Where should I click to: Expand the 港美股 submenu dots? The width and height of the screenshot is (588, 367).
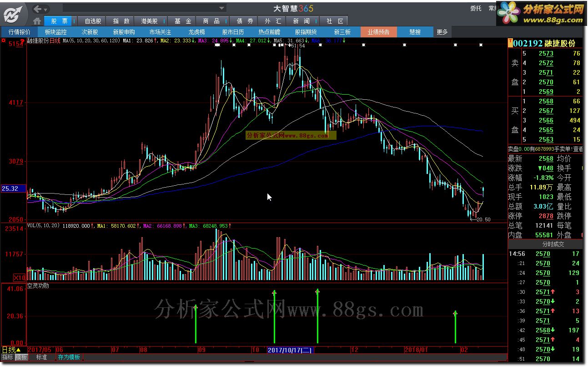(x=165, y=21)
